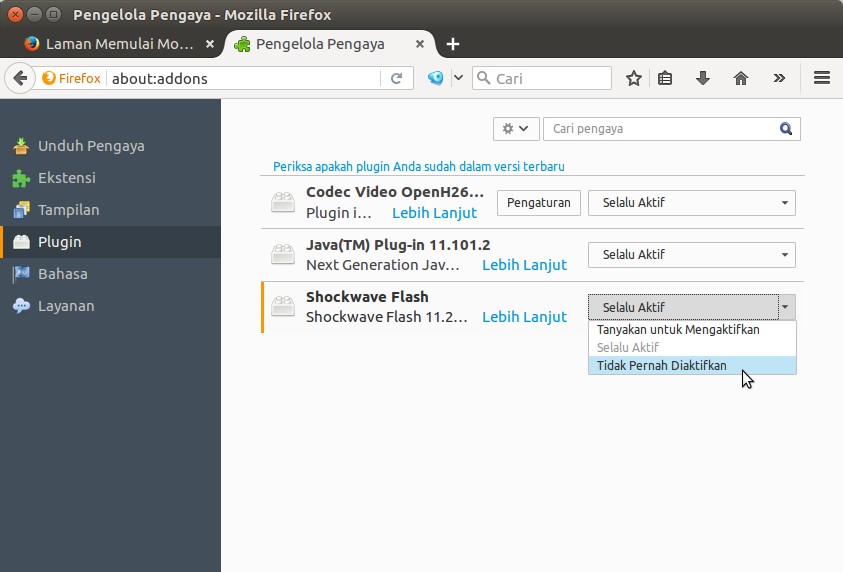This screenshot has height=572, width=843.
Task: Click the search engine icon in toolbar
Action: pyautogui.click(x=435, y=78)
